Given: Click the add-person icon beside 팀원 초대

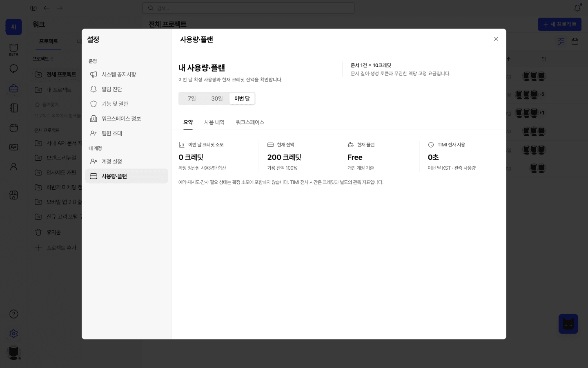Looking at the screenshot, I should click(94, 133).
